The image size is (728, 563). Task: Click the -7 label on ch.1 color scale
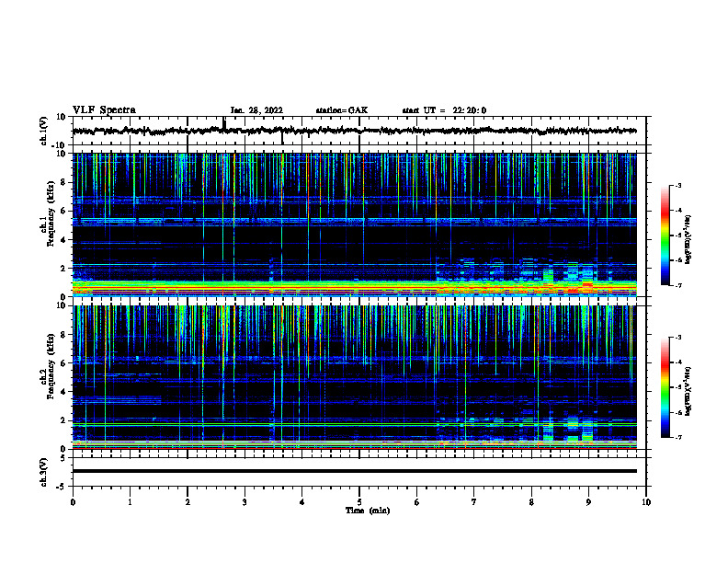click(x=678, y=285)
